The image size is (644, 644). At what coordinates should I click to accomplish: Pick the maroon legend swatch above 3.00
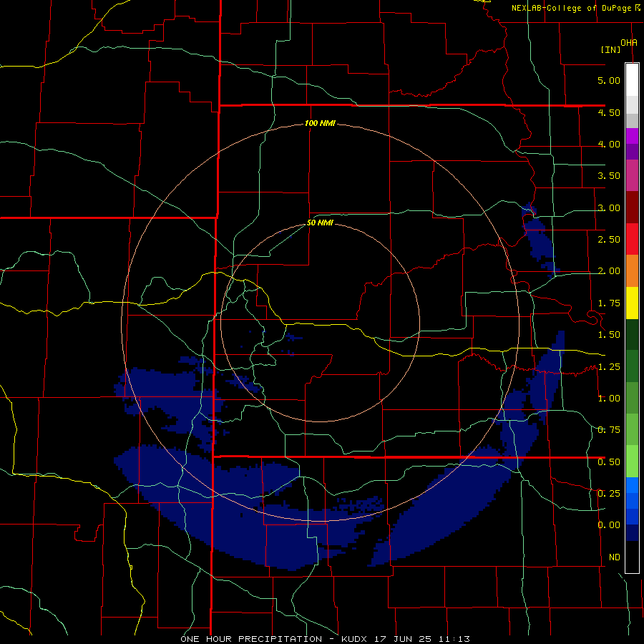point(632,208)
